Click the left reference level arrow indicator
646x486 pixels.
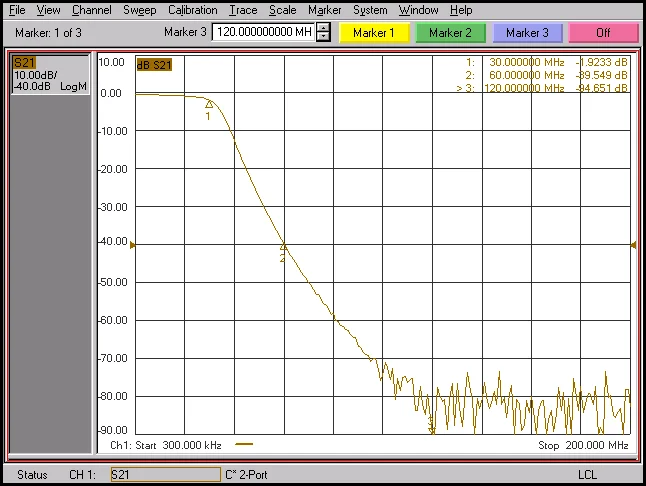(x=132, y=245)
